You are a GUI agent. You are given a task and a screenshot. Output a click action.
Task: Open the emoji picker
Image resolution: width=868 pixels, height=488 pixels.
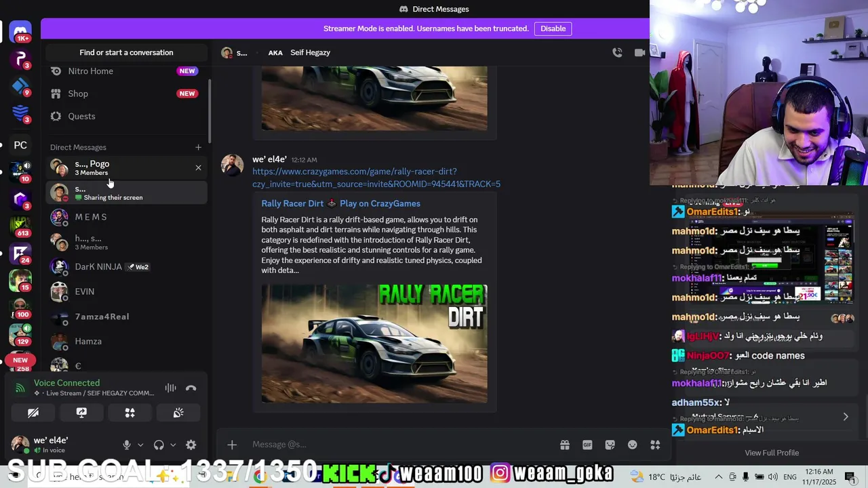[x=632, y=445]
